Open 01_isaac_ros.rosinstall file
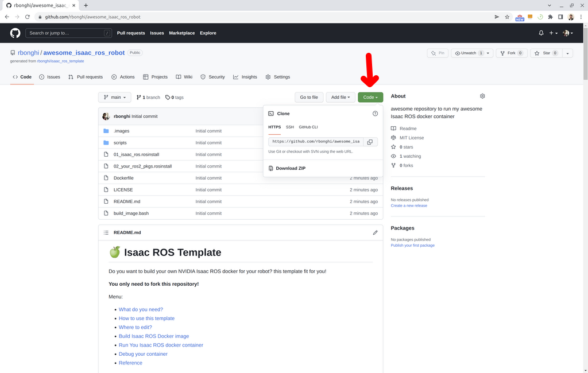This screenshot has height=373, width=588. pos(136,154)
